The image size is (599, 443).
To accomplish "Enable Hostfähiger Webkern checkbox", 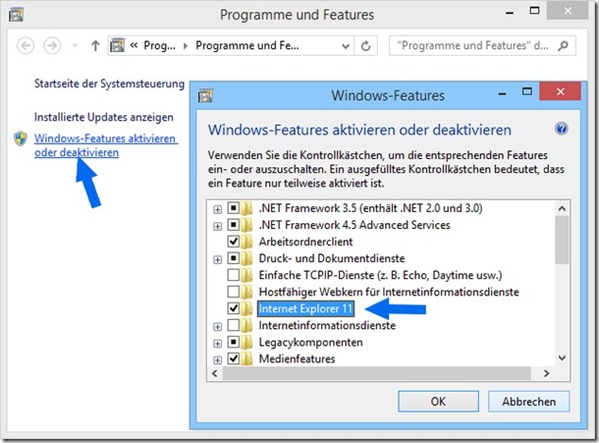I will (x=233, y=292).
